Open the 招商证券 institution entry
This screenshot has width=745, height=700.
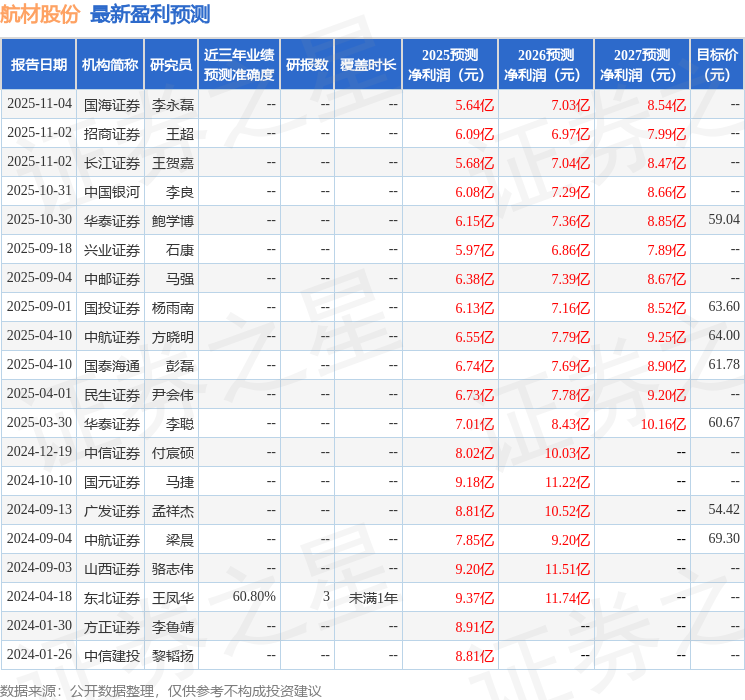point(111,133)
